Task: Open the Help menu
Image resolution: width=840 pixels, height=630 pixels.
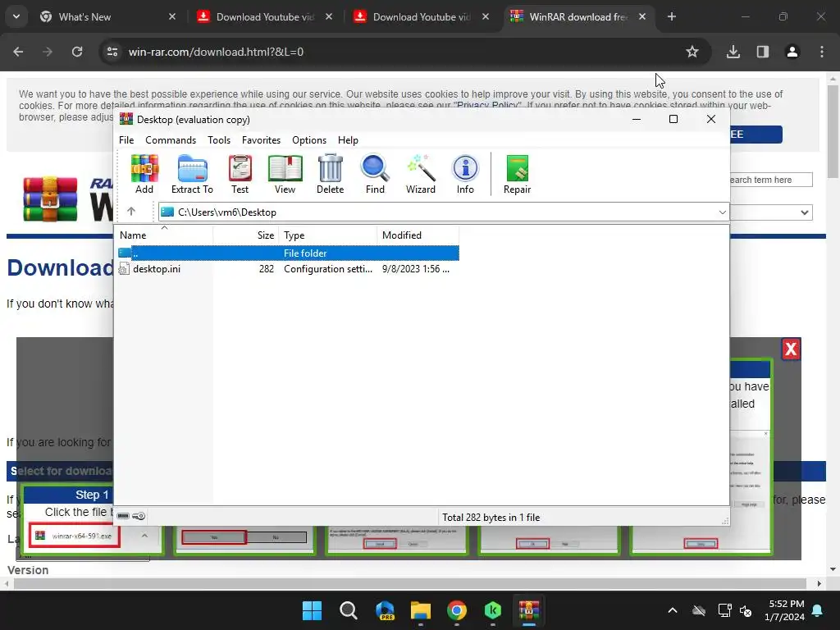Action: [x=348, y=139]
